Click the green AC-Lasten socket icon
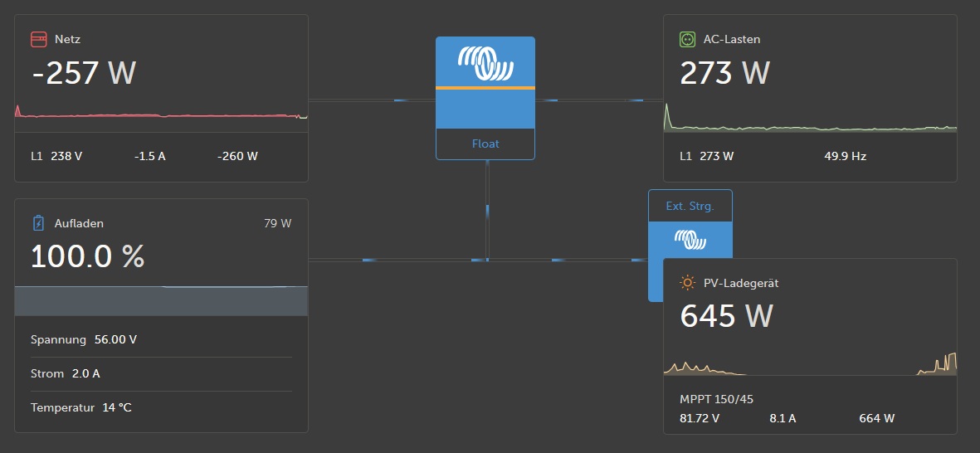980x453 pixels. coord(686,39)
